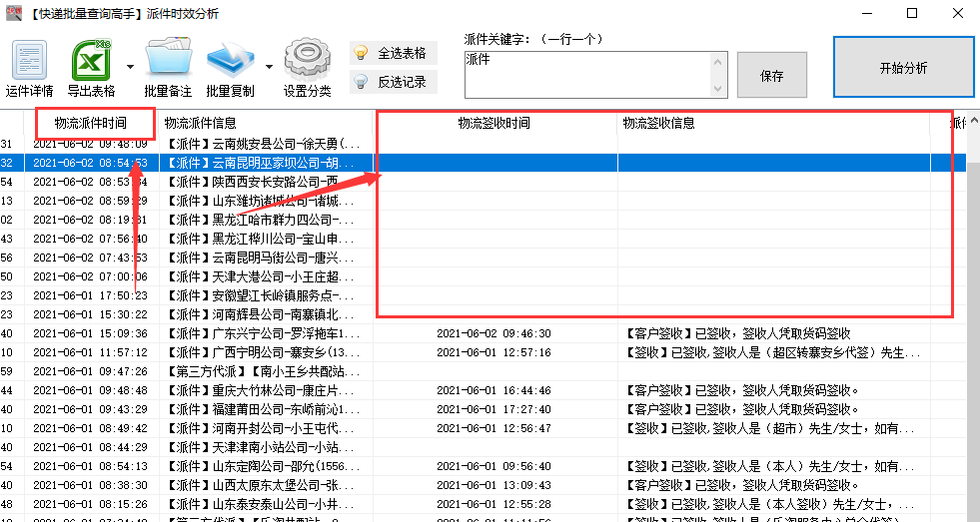This screenshot has height=522, width=980.
Task: Expand the dropdown arrow beside 导出表格
Action: (x=130, y=67)
